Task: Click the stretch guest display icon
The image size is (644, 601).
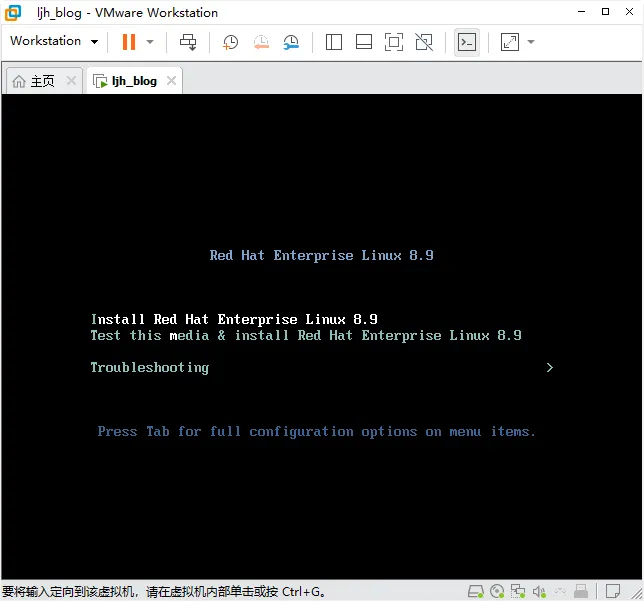Action: (x=510, y=42)
